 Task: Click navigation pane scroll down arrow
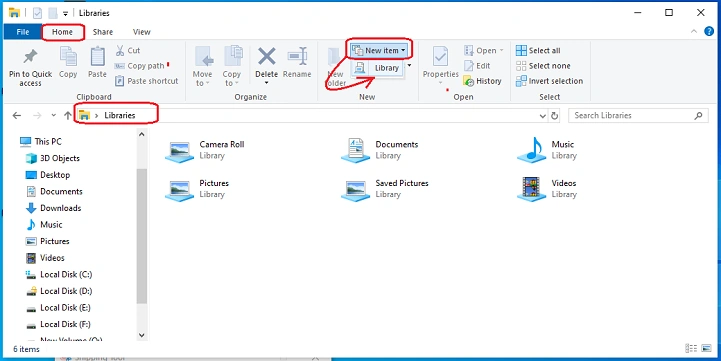(x=142, y=335)
